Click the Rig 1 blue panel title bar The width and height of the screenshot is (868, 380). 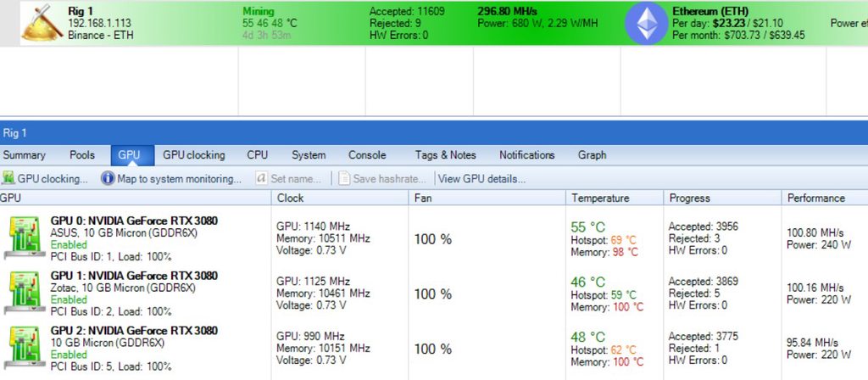click(434, 133)
